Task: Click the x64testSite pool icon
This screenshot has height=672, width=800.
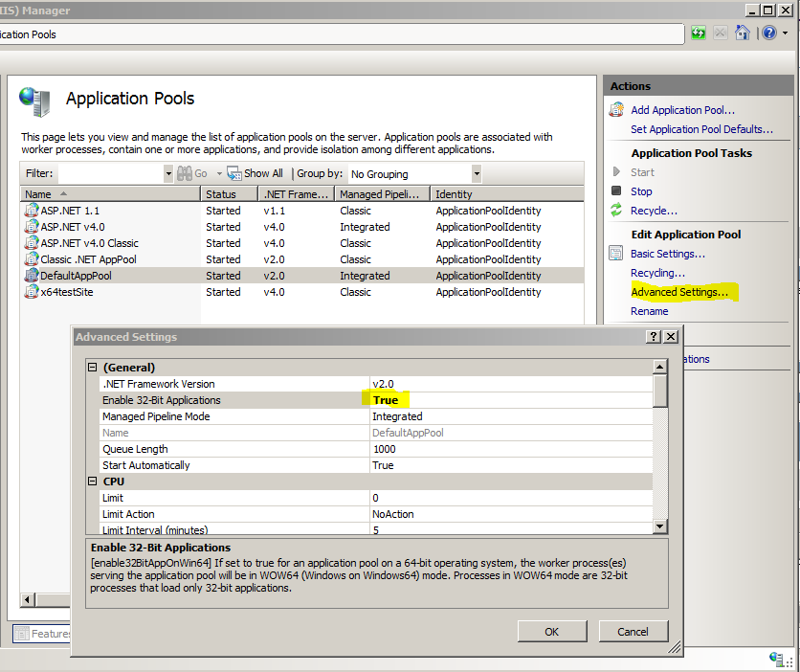Action: point(32,292)
